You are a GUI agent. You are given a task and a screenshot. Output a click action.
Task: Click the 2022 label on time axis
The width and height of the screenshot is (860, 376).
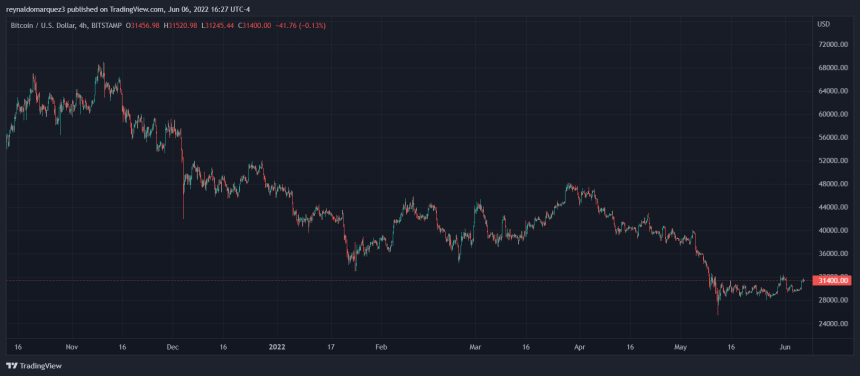tap(276, 347)
